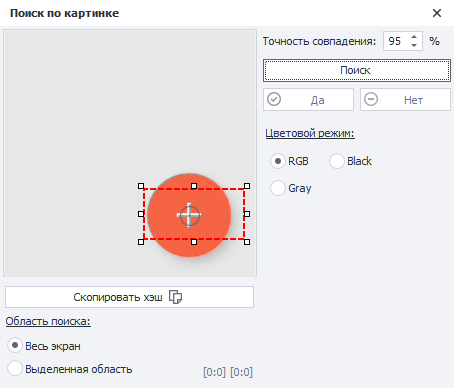Click the bottom-right selection handle
454x388 pixels.
point(247,242)
